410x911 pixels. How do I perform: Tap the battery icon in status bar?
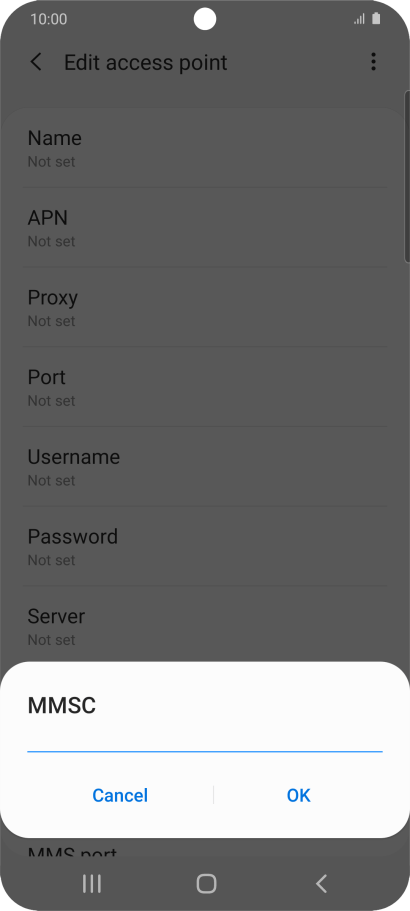376,19
